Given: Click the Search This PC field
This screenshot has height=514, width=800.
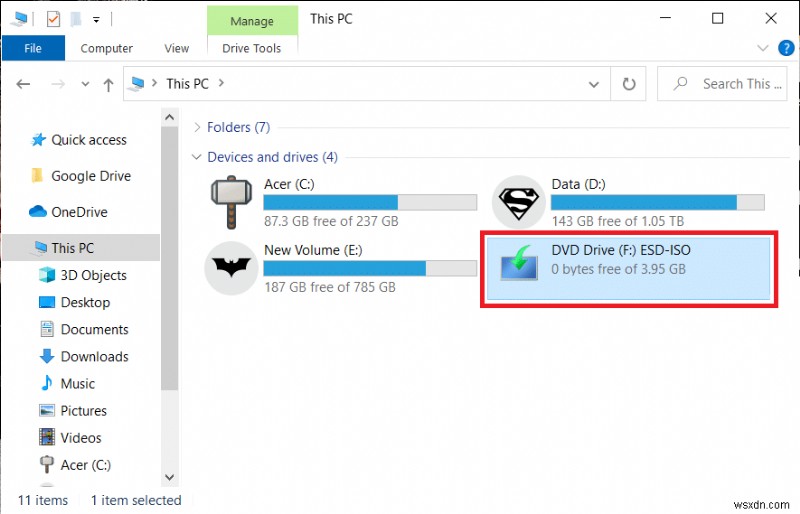Looking at the screenshot, I should point(722,84).
